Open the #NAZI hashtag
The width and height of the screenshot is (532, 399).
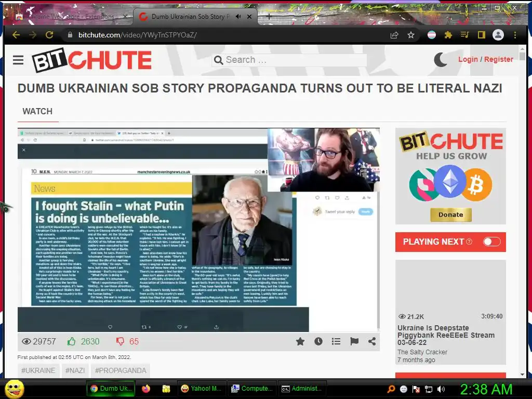(x=75, y=370)
